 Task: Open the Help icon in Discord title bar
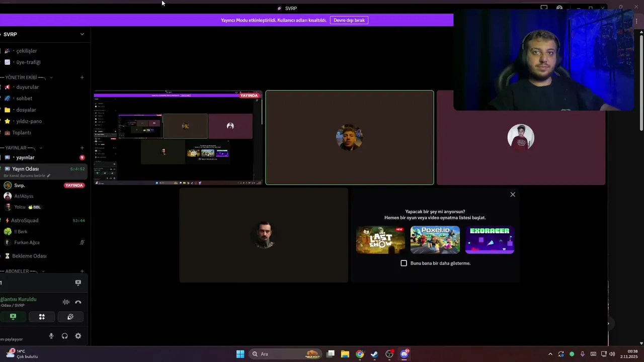(559, 8)
